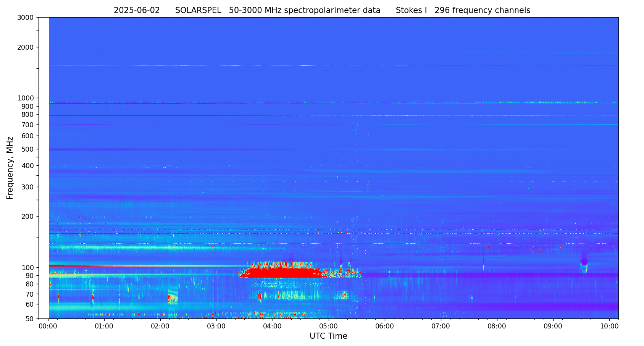Screen dimensions: 644x346
Task: Click the "UTC Time" x-axis title
Action: pos(328,336)
